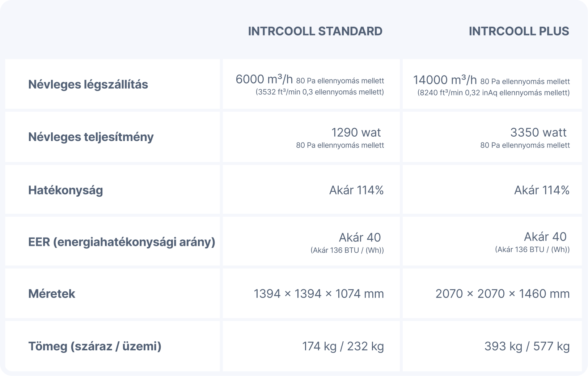Select the 174 kg / 232 kg weight
The image size is (588, 376).
point(343,346)
